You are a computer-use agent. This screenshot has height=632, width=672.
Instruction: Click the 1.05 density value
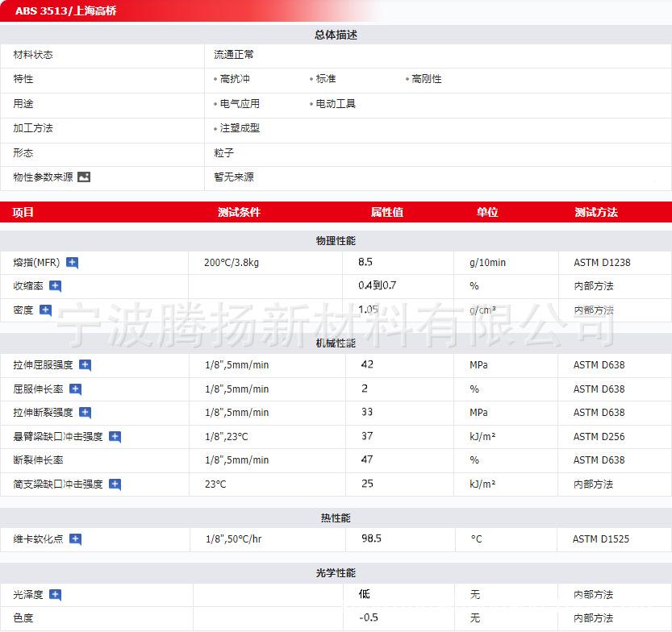[x=369, y=310]
